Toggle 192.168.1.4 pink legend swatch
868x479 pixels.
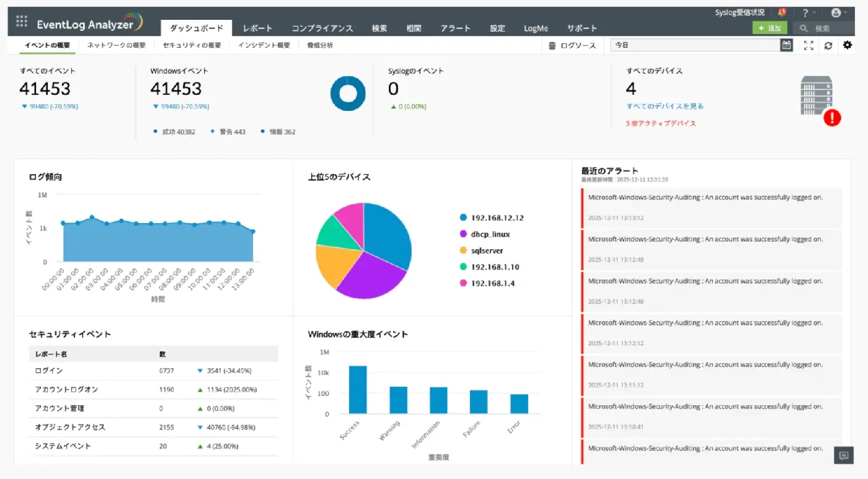463,283
